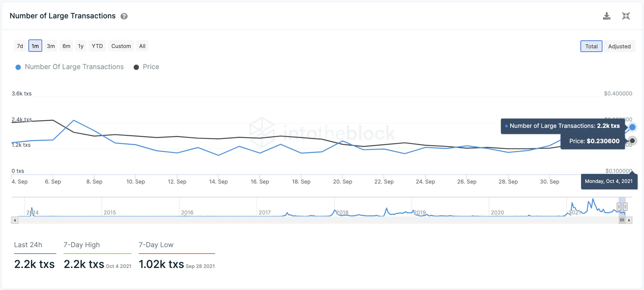This screenshot has width=644, height=290.
Task: Select the YTD range
Action: [x=97, y=46]
